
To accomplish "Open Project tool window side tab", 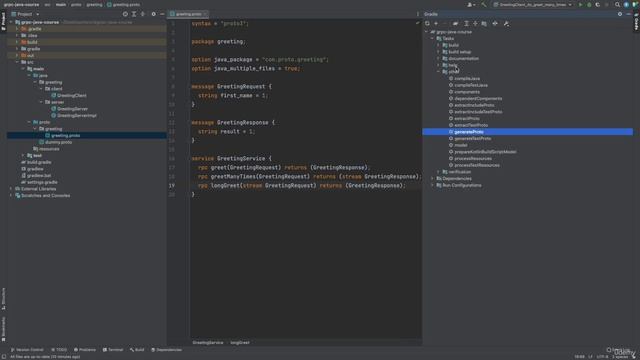I will click(3, 21).
